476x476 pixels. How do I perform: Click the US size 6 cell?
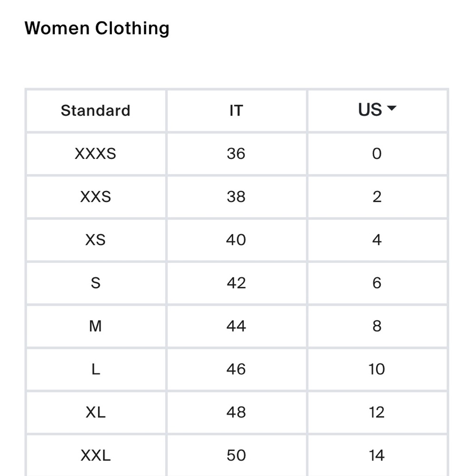click(377, 283)
